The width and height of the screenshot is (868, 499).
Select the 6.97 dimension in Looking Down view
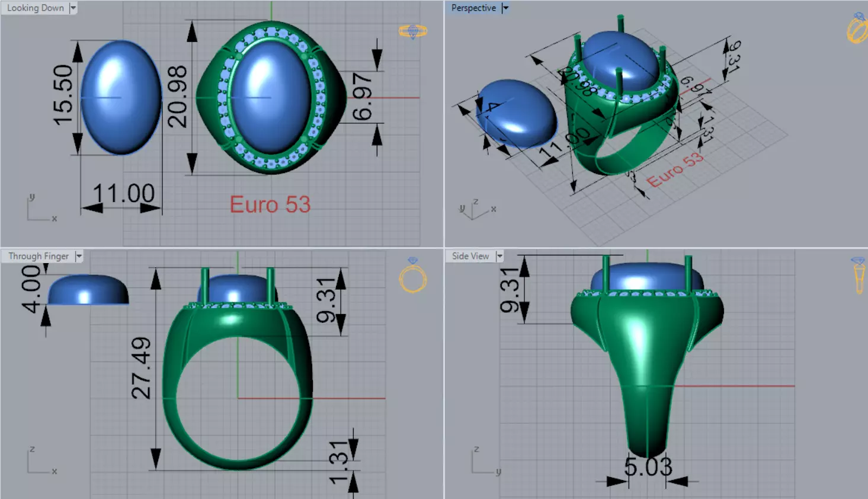pyautogui.click(x=362, y=97)
